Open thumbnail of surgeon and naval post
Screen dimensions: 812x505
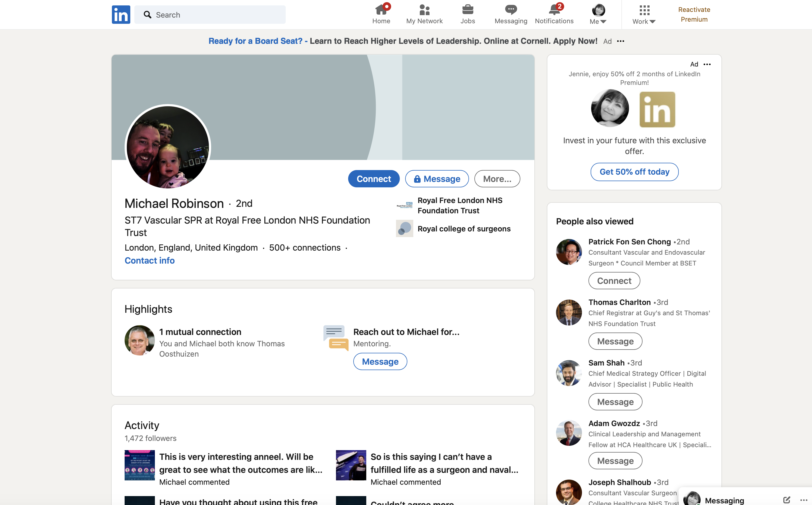[351, 465]
